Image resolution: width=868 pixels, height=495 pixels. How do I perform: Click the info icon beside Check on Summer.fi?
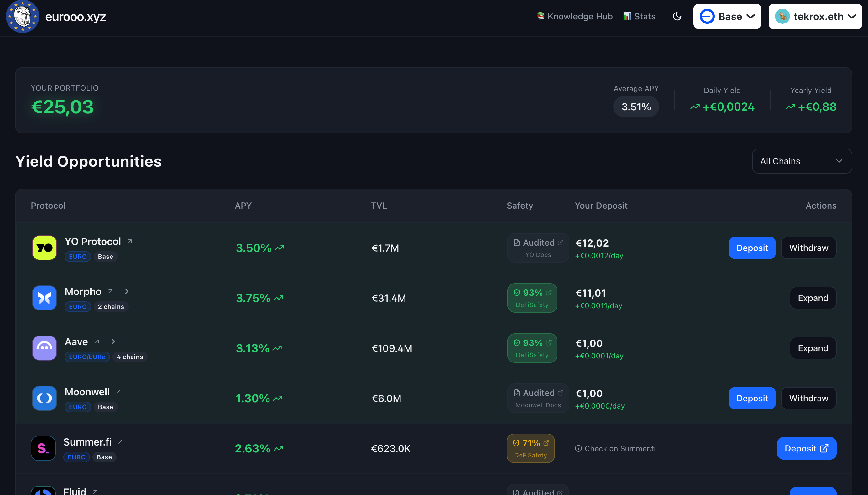click(x=579, y=448)
